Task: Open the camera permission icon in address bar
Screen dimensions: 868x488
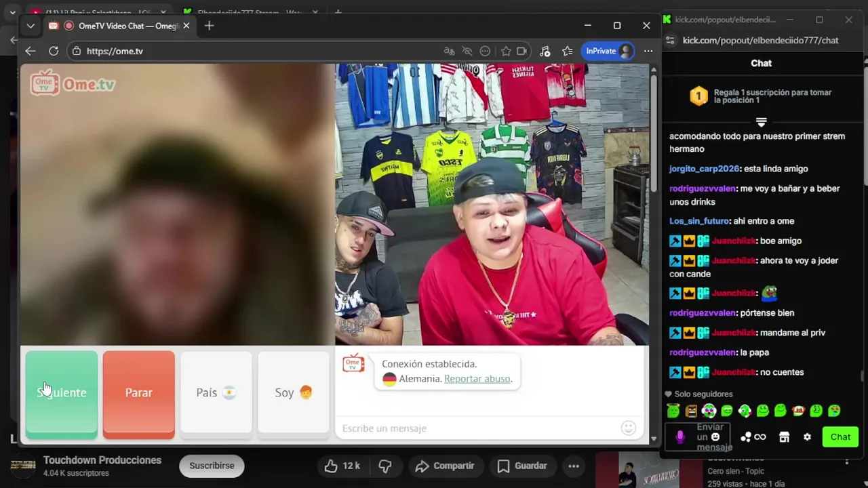Action: [x=521, y=51]
